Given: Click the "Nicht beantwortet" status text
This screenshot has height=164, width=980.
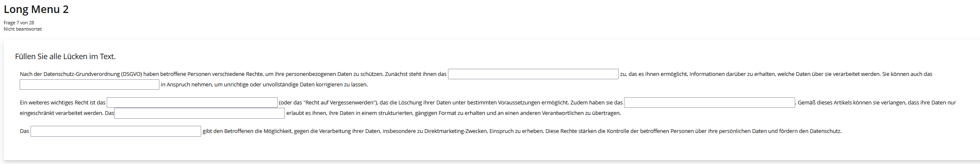Looking at the screenshot, I should [x=23, y=29].
